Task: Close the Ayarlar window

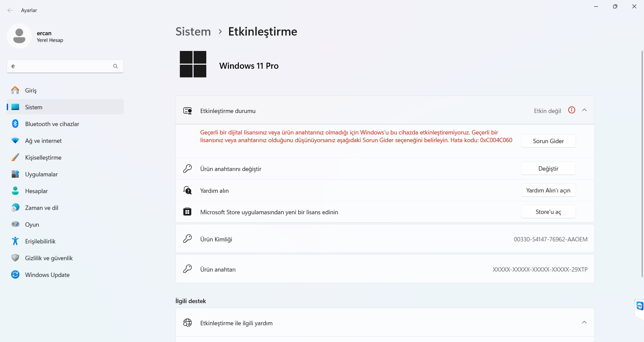Action: tap(634, 6)
